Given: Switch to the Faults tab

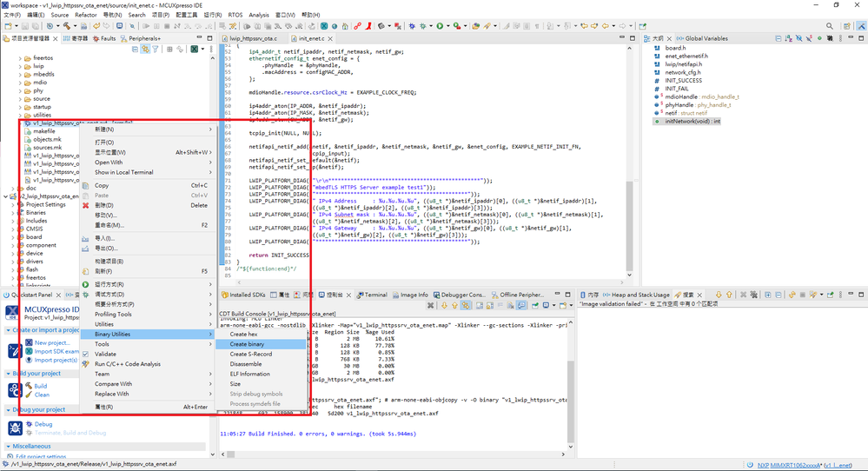Looking at the screenshot, I should [104, 39].
